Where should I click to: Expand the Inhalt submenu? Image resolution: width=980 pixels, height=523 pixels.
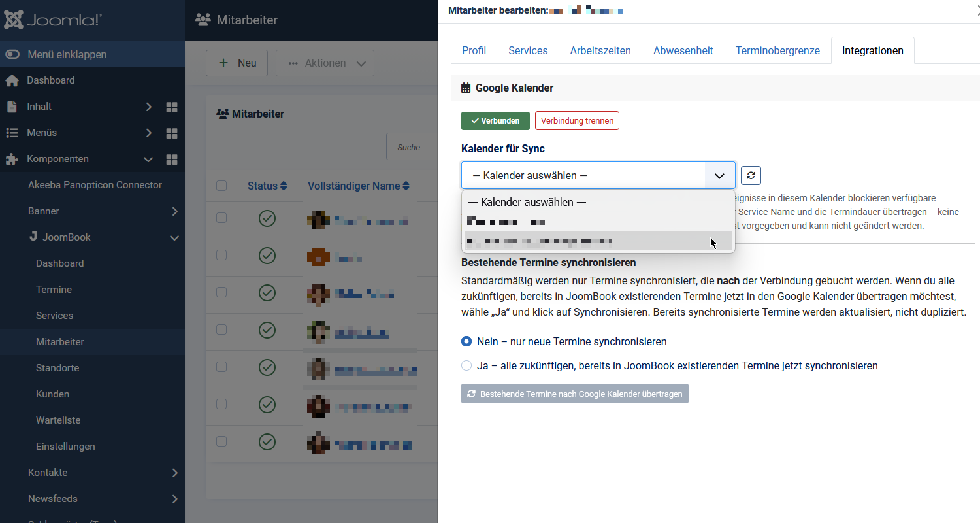[x=149, y=107]
